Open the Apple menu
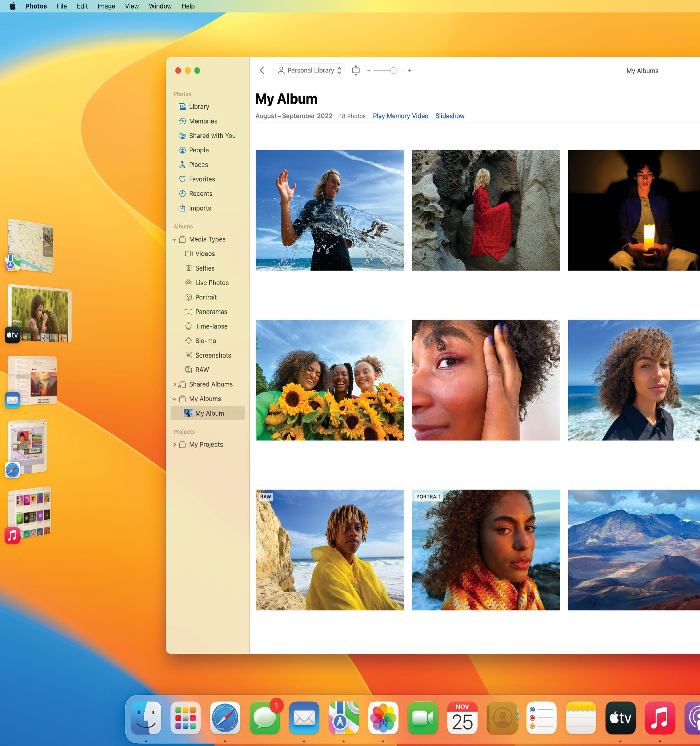Image resolution: width=700 pixels, height=746 pixels. 12,6
